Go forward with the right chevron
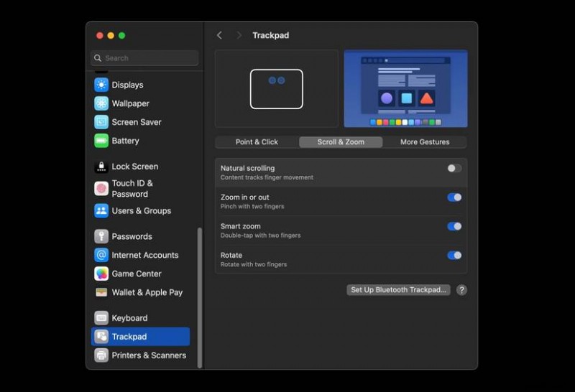Image resolution: width=575 pixels, height=392 pixels. (x=239, y=35)
